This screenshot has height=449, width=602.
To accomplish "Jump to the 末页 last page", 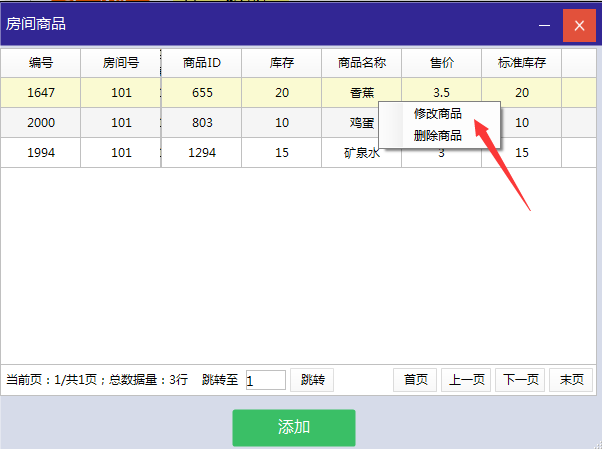I will [x=571, y=380].
